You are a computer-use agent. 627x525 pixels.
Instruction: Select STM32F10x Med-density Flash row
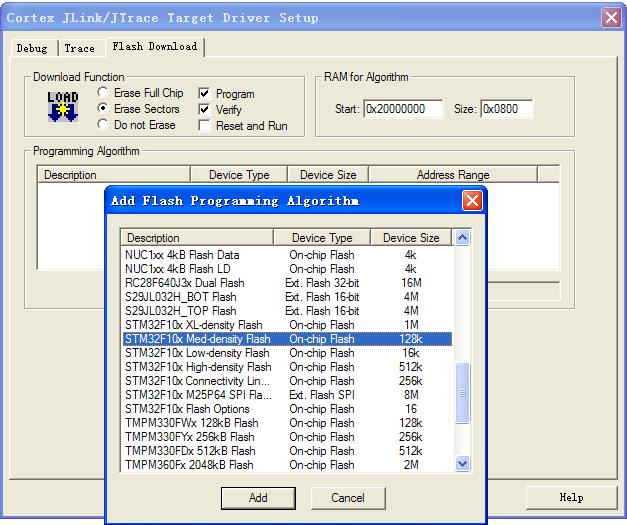tap(288, 339)
